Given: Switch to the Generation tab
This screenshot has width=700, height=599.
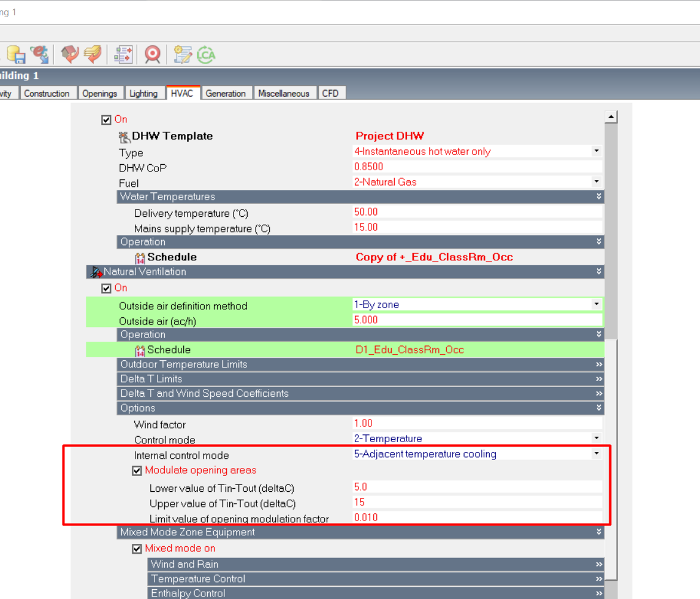Looking at the screenshot, I should 226,93.
